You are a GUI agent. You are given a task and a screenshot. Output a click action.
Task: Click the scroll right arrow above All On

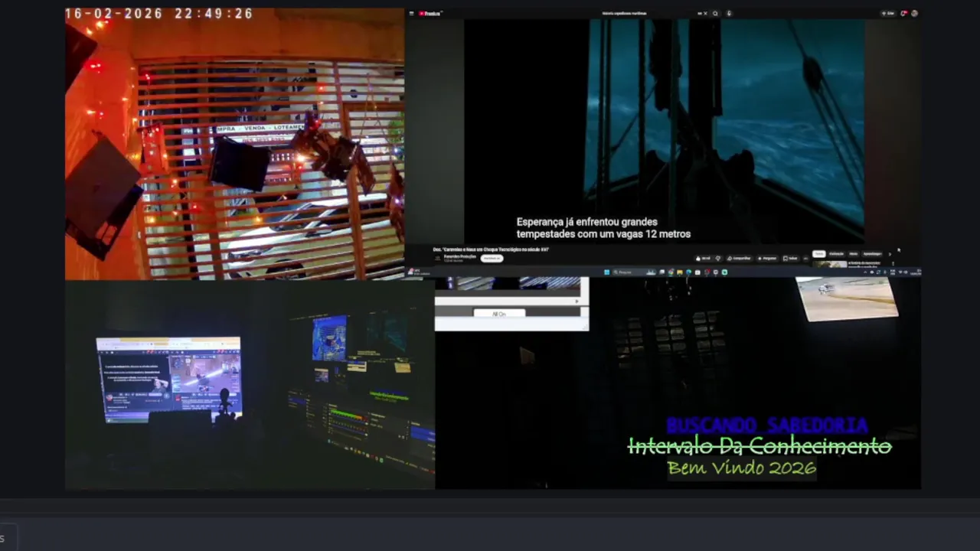click(578, 302)
